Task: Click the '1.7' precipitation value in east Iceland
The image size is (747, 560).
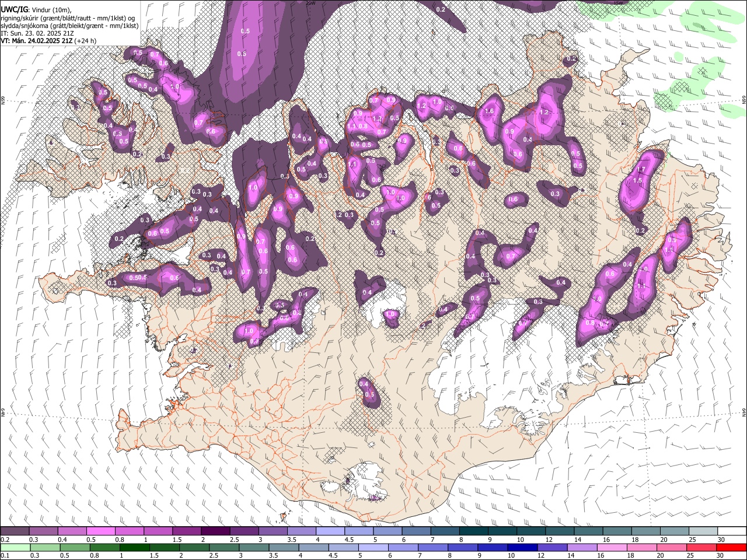Action: [x=640, y=170]
